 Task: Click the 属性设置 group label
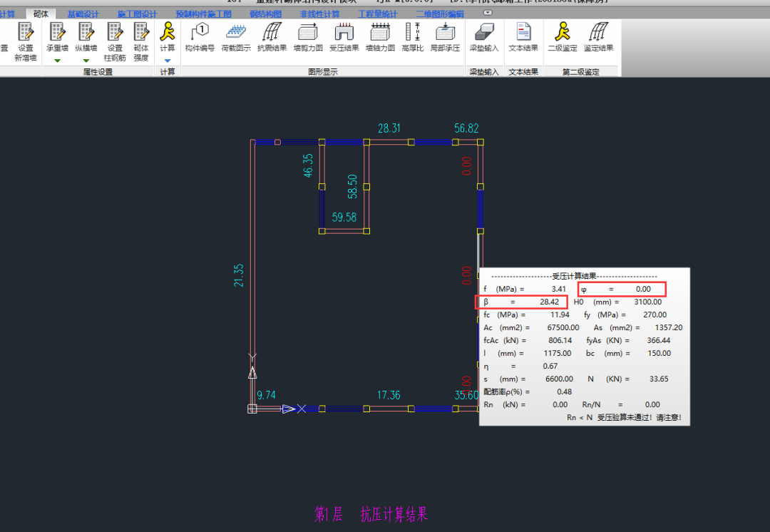point(98,72)
